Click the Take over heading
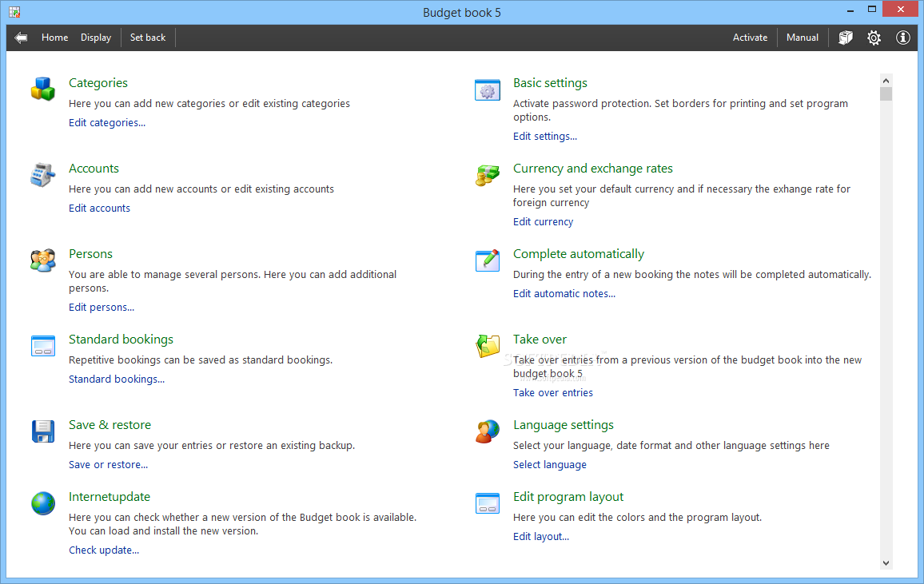The height and width of the screenshot is (584, 924). pyautogui.click(x=540, y=339)
